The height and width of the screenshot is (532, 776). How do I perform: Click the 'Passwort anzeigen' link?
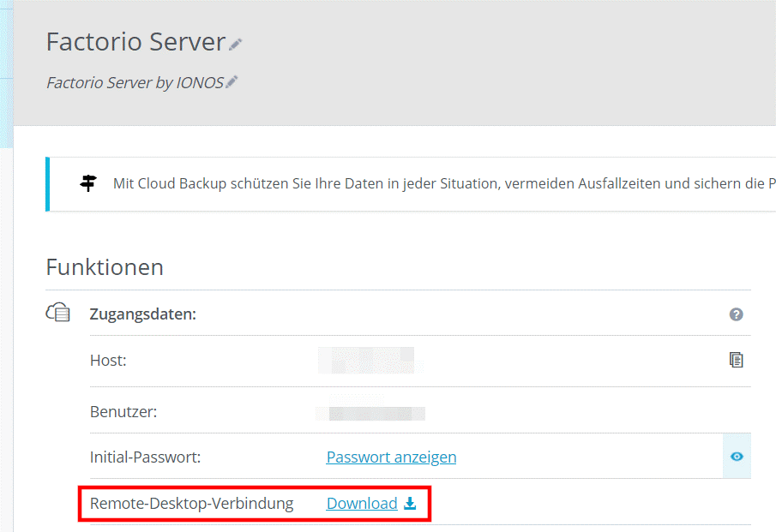tap(391, 457)
